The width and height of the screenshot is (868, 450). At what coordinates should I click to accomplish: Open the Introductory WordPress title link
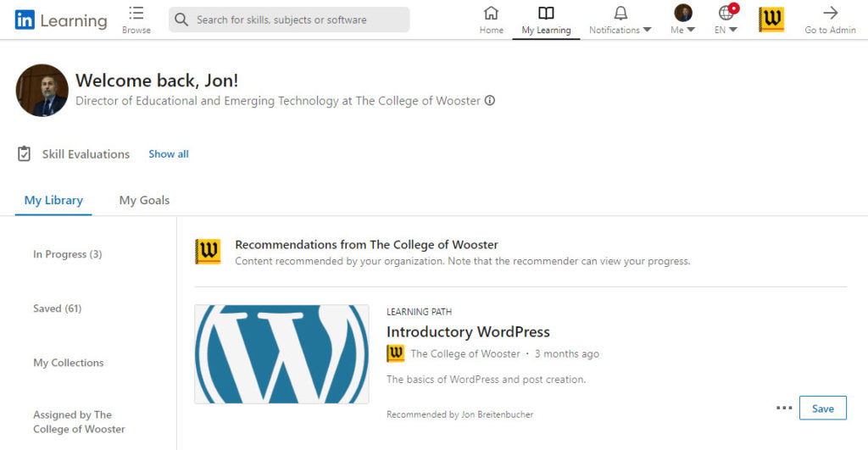(468, 331)
